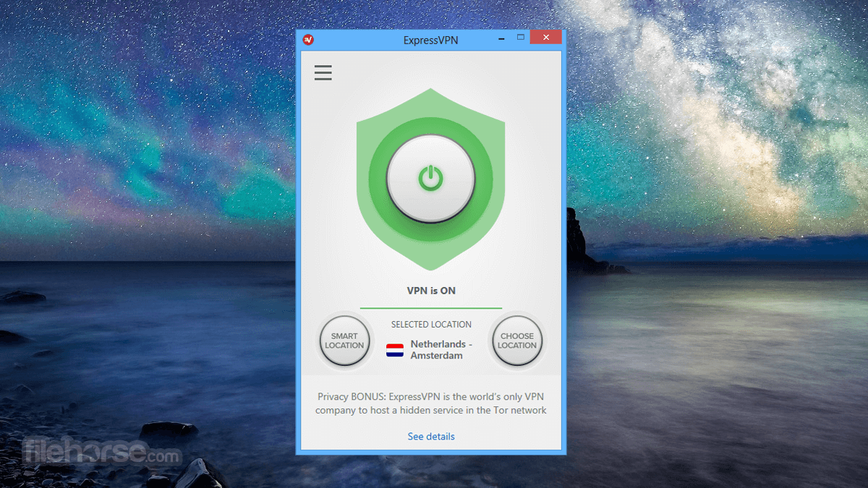Select the Netherlands - Amsterdam location text
The width and height of the screenshot is (868, 488).
[441, 350]
